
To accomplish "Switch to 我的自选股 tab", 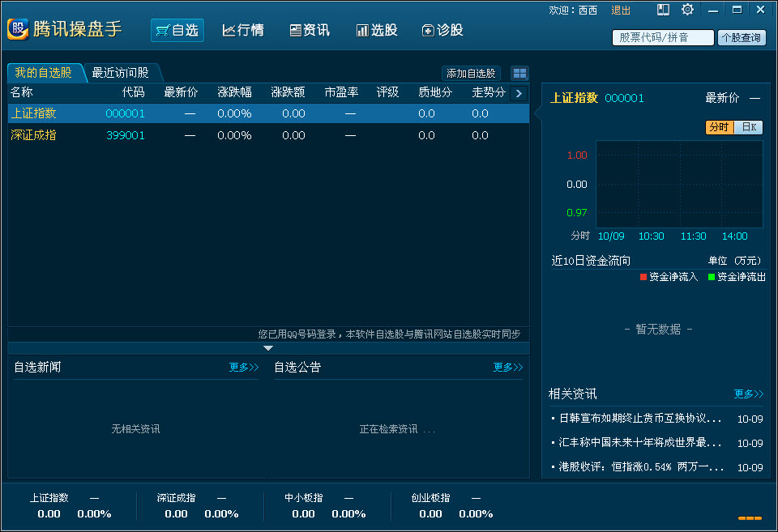I will [44, 73].
